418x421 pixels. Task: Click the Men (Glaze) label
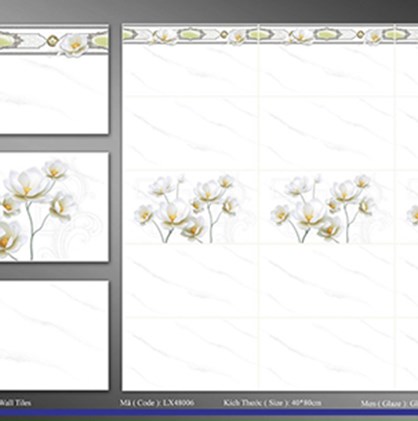[x=389, y=403]
